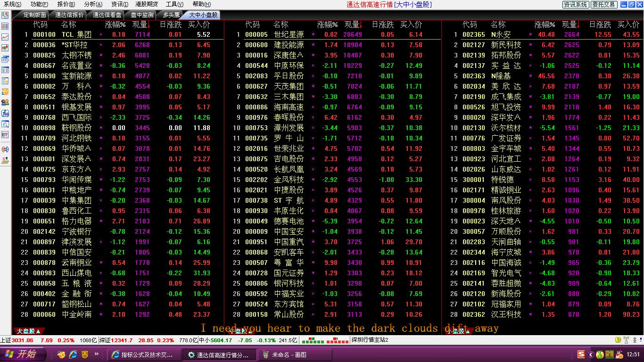This screenshot has height=362, width=644.
Task: Click the 资讯系统 button
Action: tap(576, 4)
